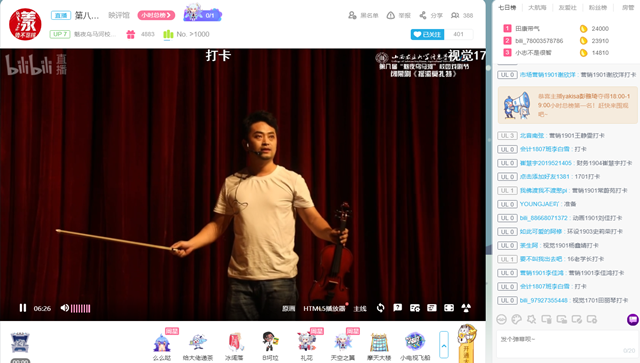640x363 pixels.
Task: Switch to the 七日榜 tab
Action: (x=507, y=8)
